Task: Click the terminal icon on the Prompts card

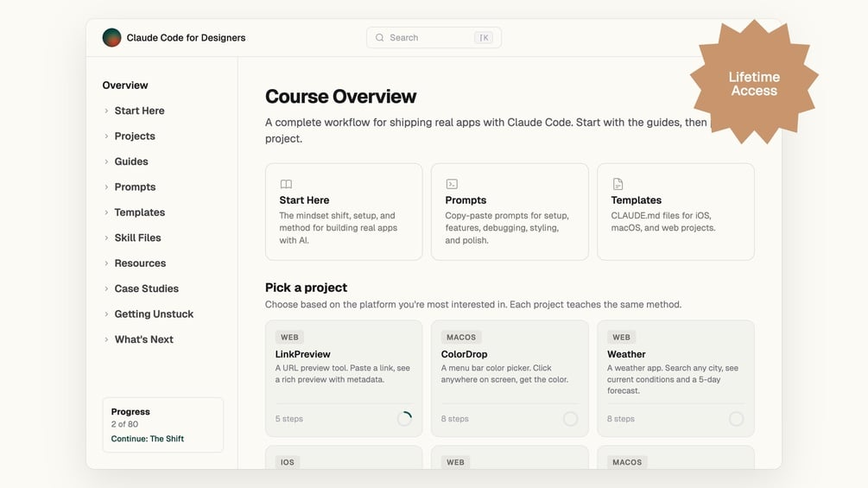Action: pos(452,184)
